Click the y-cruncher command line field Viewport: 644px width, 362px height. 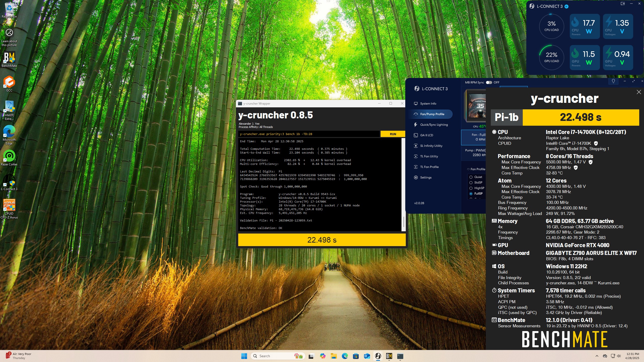(x=309, y=134)
